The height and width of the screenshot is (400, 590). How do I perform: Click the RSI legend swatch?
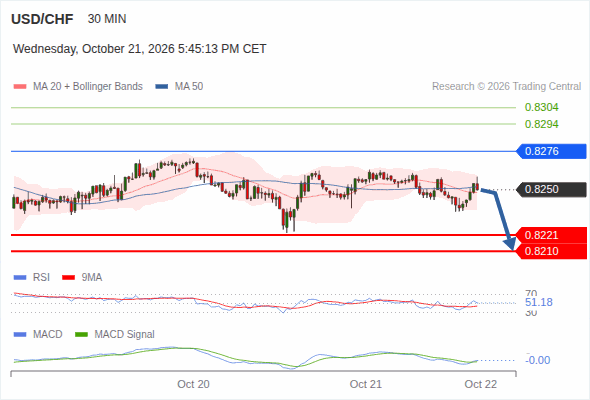[x=20, y=278]
